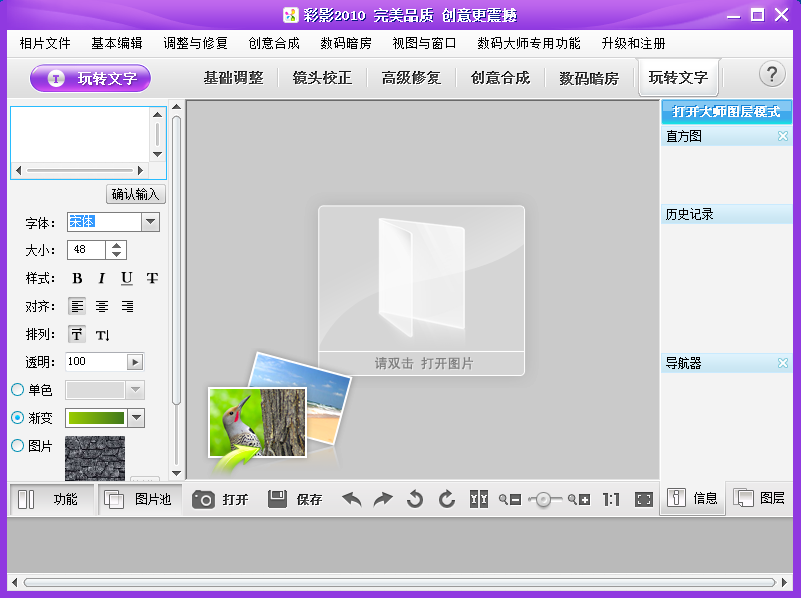Select the 单色 solid color radio
Viewport: 801px width, 598px height.
click(18, 390)
